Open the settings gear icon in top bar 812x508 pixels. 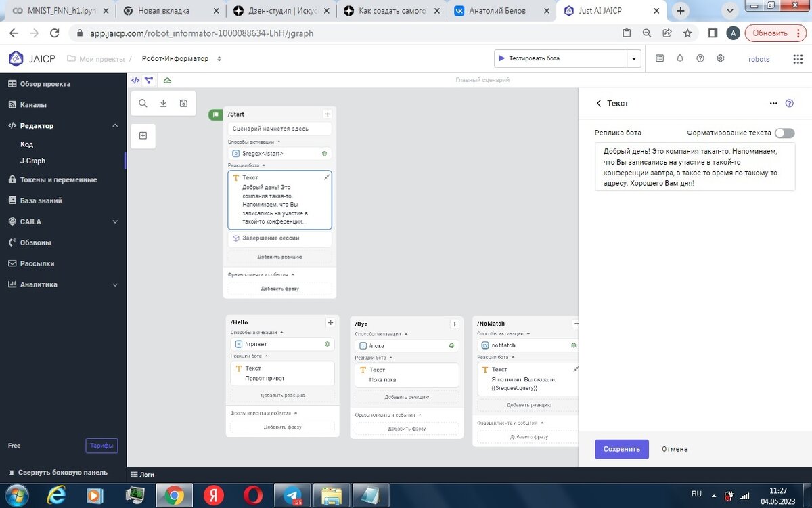pos(721,58)
